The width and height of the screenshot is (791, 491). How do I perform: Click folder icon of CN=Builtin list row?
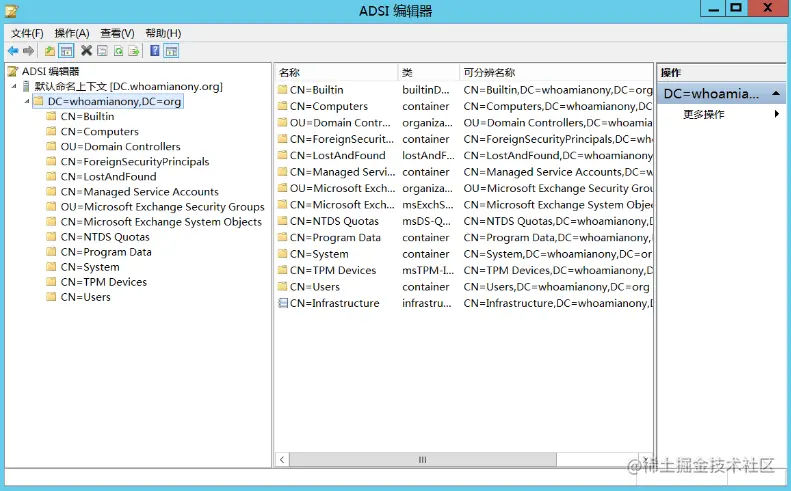[x=282, y=90]
